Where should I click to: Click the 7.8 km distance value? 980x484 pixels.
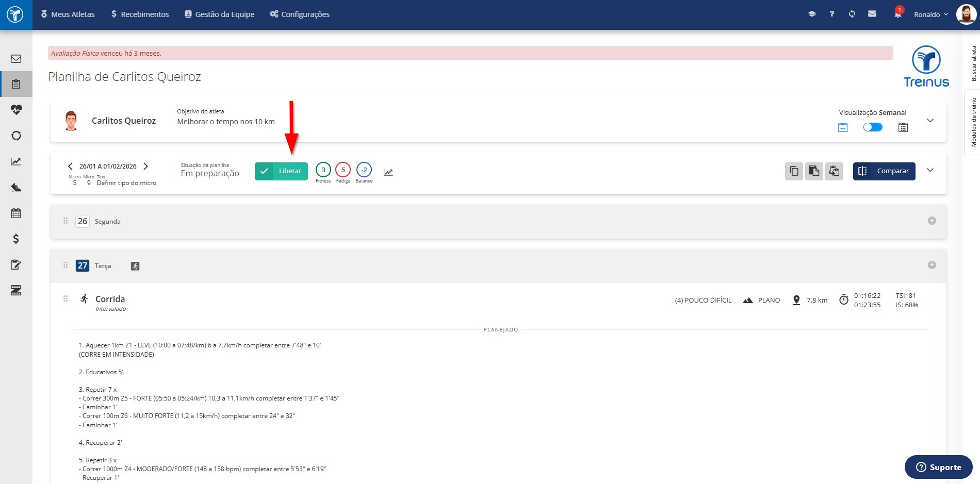tap(817, 300)
